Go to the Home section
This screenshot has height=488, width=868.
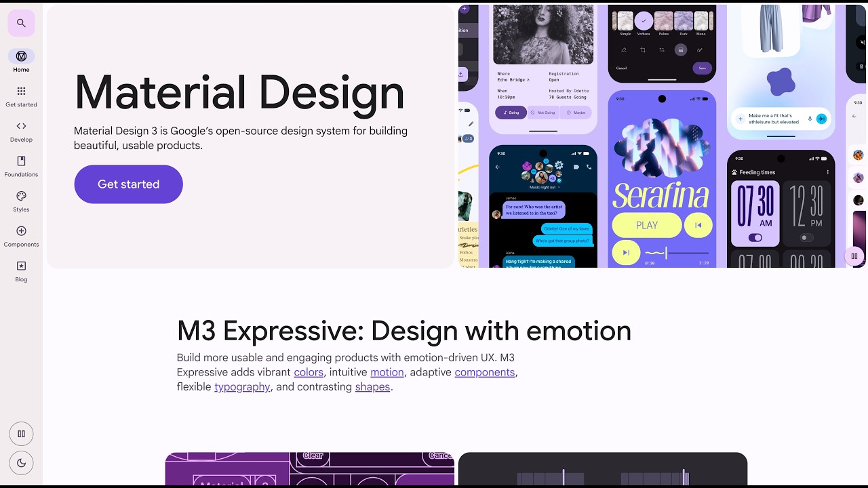click(21, 60)
